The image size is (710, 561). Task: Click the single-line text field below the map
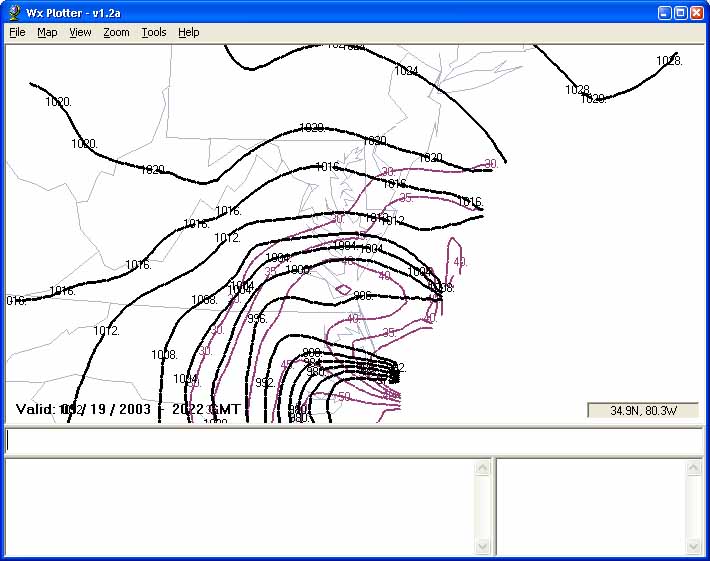pos(354,441)
